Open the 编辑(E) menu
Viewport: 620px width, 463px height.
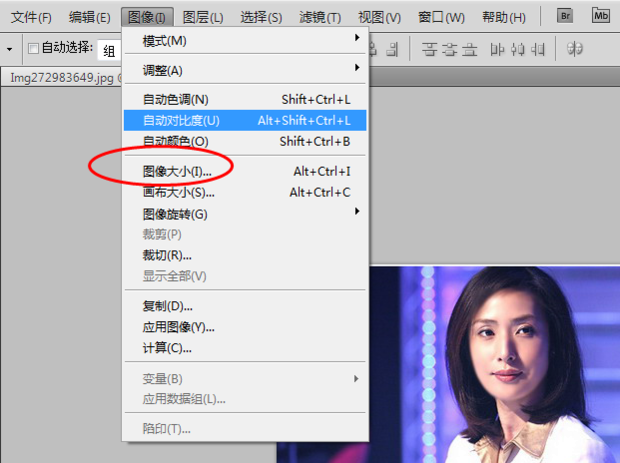pos(89,17)
